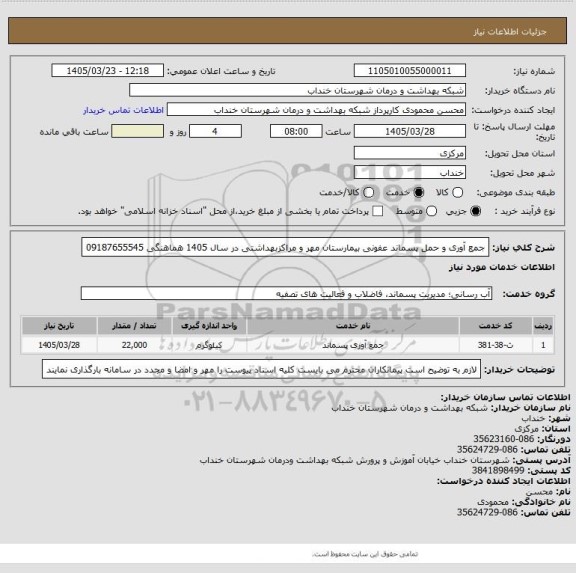Select the جزیی purchase type radio

click(475, 211)
